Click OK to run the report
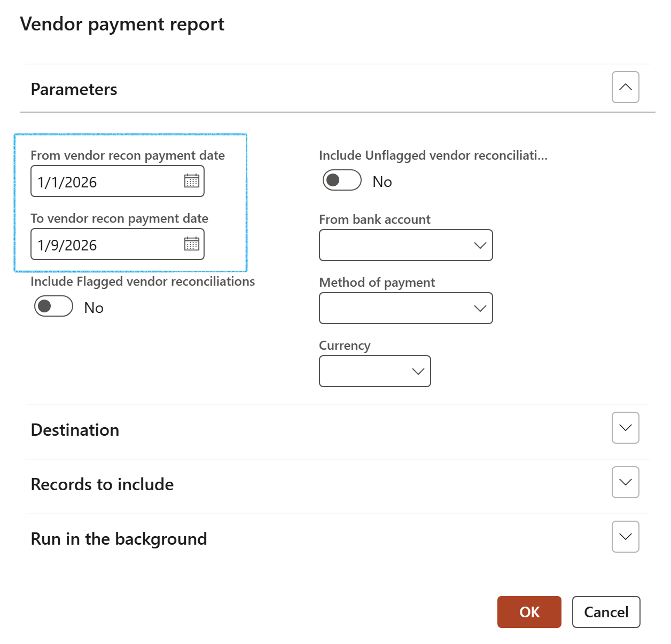671x644 pixels. (529, 612)
